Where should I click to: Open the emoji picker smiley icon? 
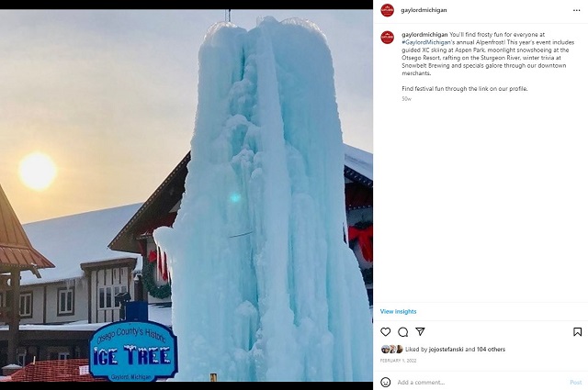(386, 382)
